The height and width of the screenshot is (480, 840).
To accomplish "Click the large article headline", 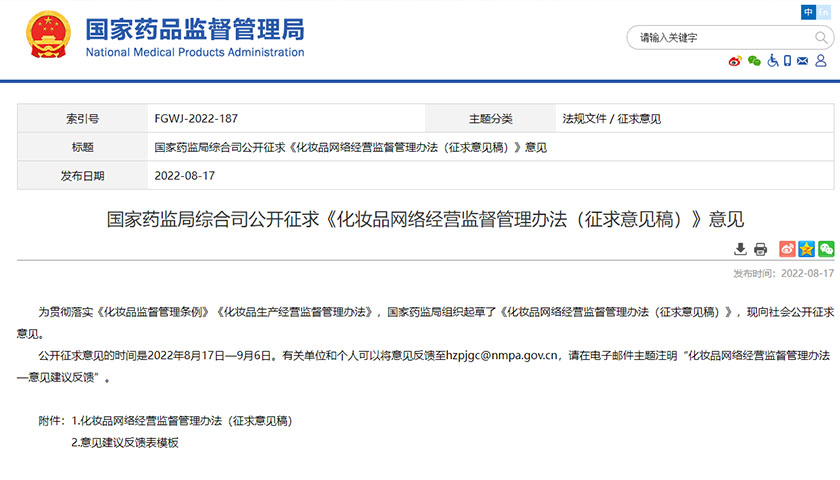I will pyautogui.click(x=425, y=219).
